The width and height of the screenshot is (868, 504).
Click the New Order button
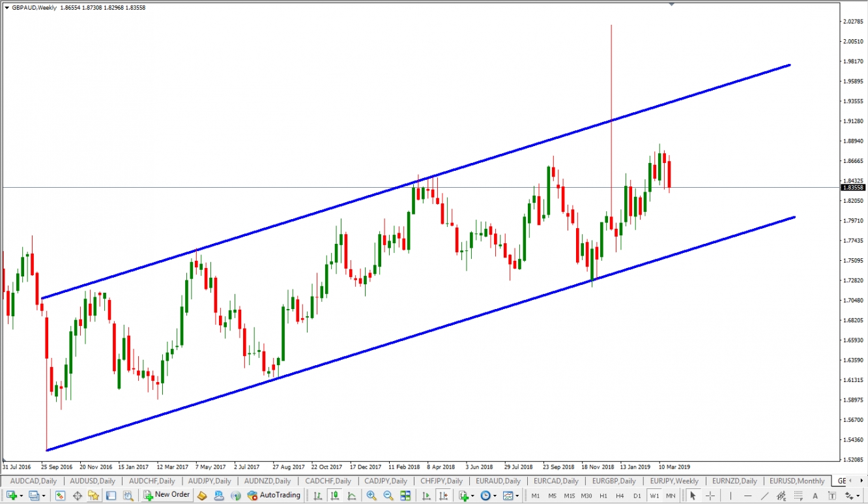(167, 495)
